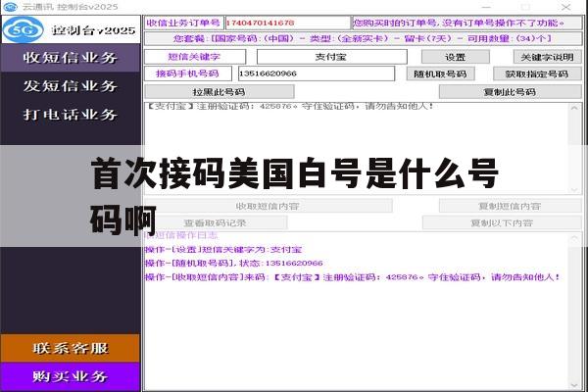Click log panel scrollbar down arrow
The image size is (588, 392).
point(574,385)
